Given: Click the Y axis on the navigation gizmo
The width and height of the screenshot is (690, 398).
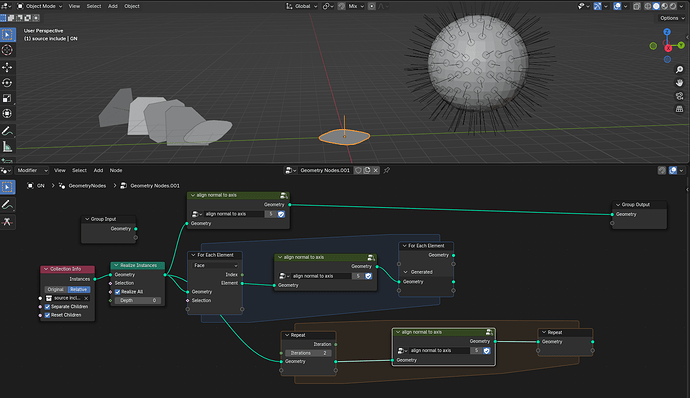Looking at the screenshot, I should click(x=681, y=45).
